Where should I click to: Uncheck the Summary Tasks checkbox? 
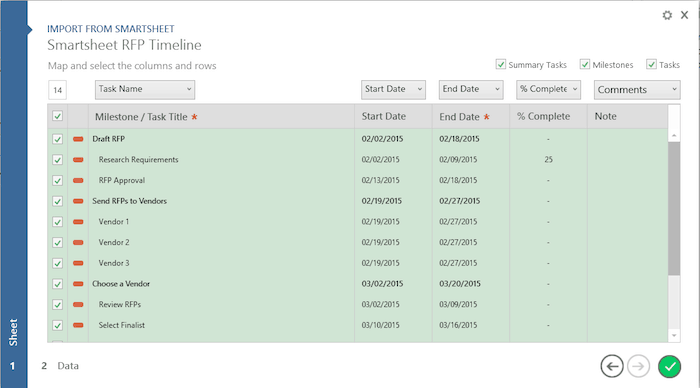[x=500, y=64]
